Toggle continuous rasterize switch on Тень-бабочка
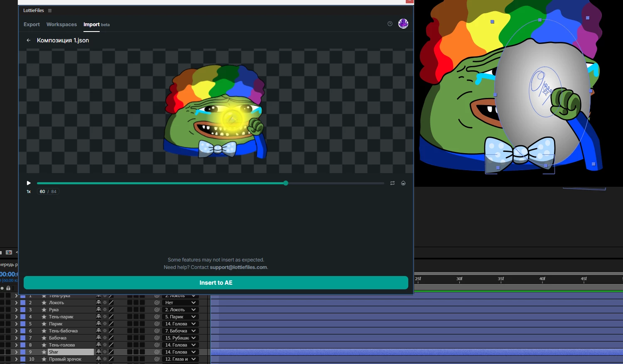Image resolution: width=623 pixels, height=364 pixels. pos(105,331)
